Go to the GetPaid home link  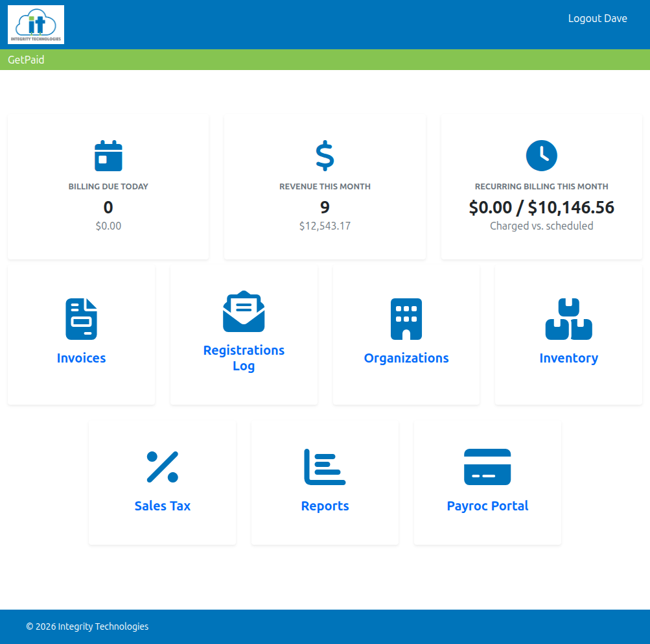pos(26,60)
